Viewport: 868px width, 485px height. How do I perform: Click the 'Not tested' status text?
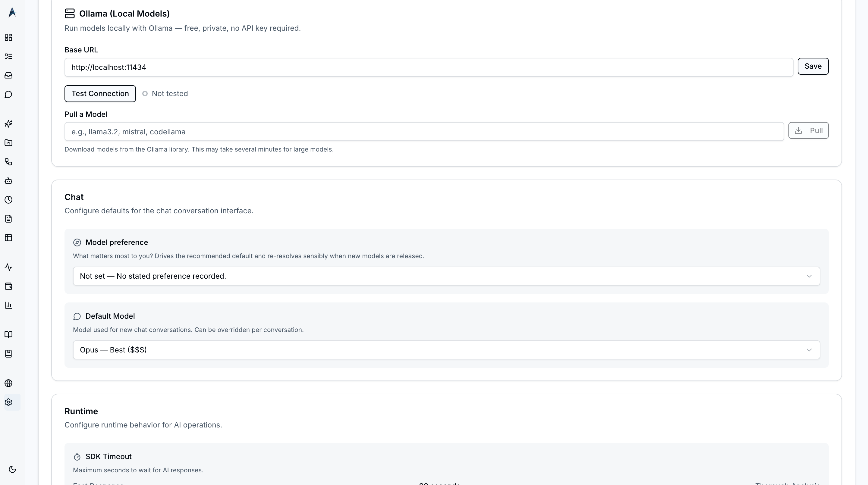(x=170, y=94)
